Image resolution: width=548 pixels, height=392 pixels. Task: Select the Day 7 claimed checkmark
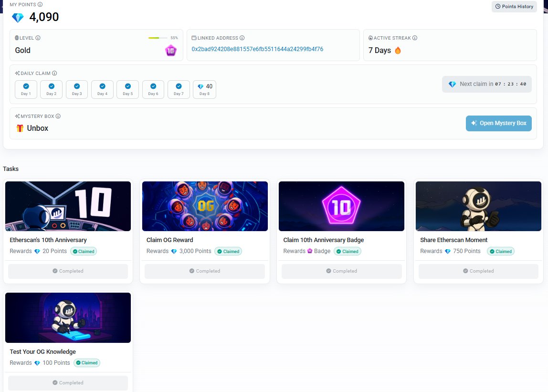(179, 86)
